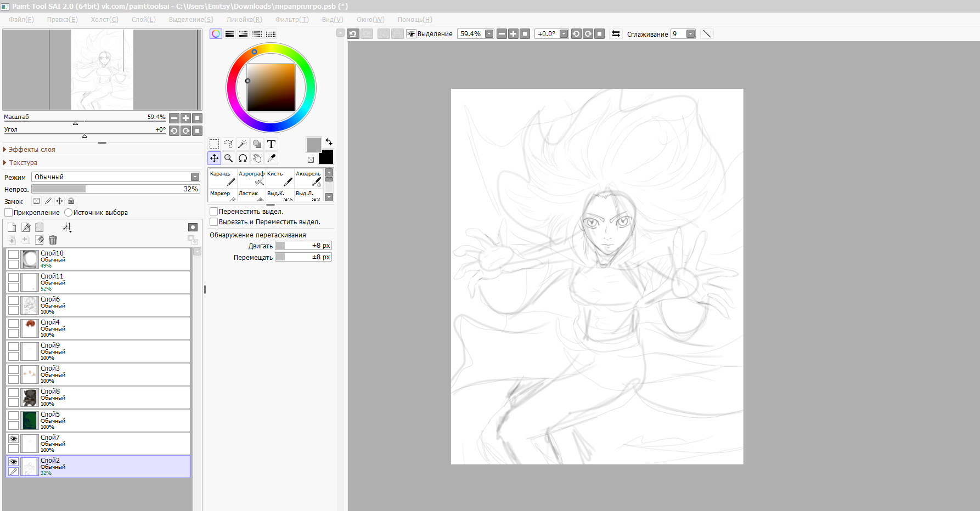Screen dimensions: 980x511
Task: Click the undo arrow in top toolbar
Action: [353, 34]
